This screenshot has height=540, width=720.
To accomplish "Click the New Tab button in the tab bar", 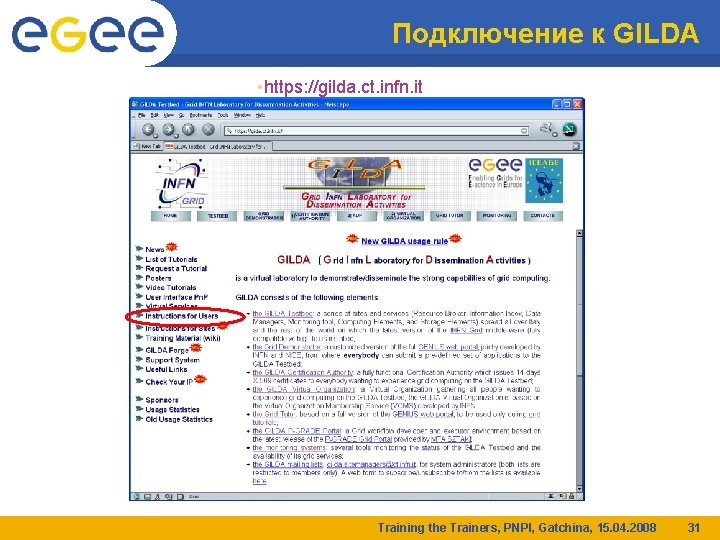I will pos(147,146).
